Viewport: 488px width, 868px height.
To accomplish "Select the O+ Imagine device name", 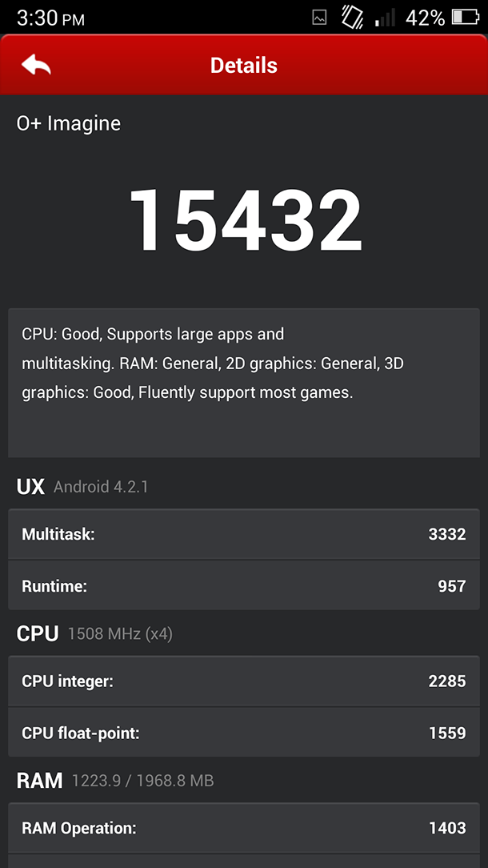I will (x=69, y=123).
